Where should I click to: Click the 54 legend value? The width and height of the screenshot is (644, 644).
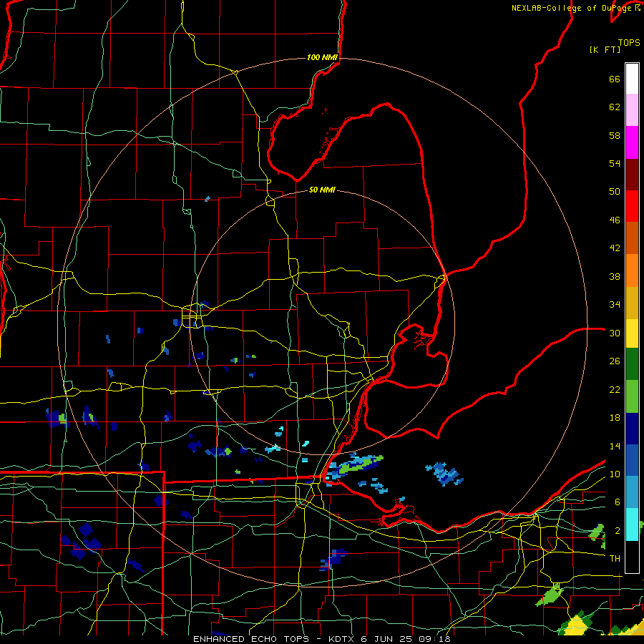(x=615, y=163)
